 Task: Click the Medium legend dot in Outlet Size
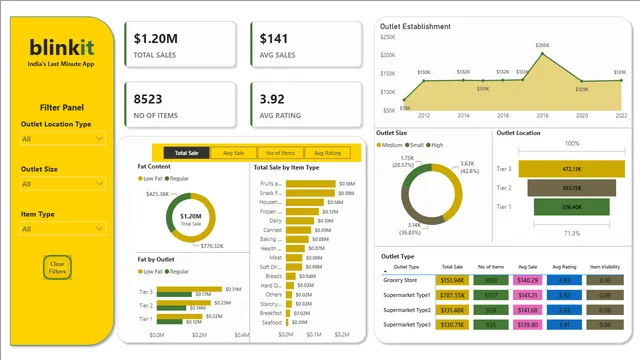[379, 145]
